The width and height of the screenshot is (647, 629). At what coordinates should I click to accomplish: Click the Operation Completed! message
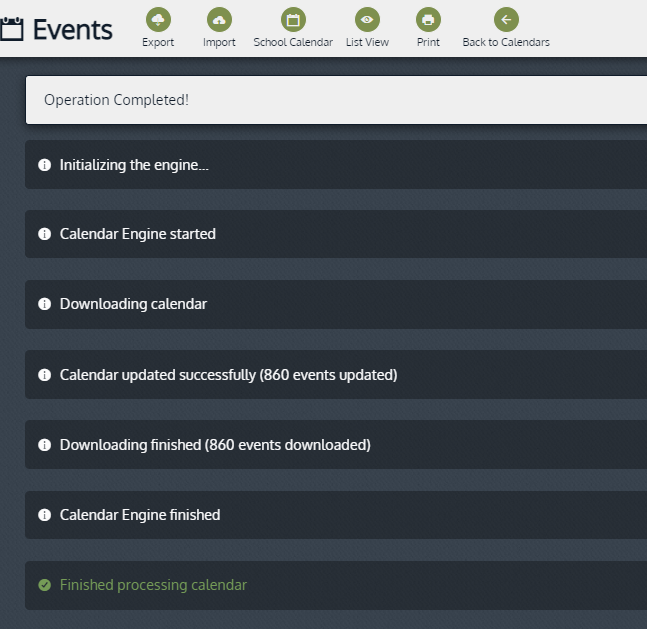coord(116,100)
